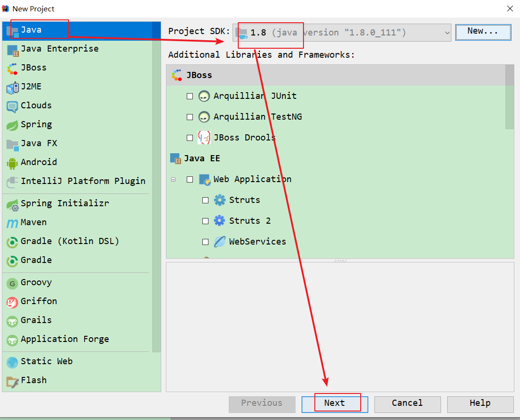Check the Web Application checkbox
Viewport: 520px width, 420px height.
190,179
